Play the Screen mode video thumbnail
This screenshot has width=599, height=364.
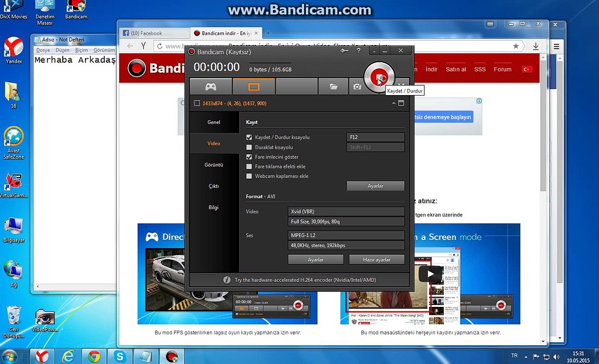tap(431, 274)
